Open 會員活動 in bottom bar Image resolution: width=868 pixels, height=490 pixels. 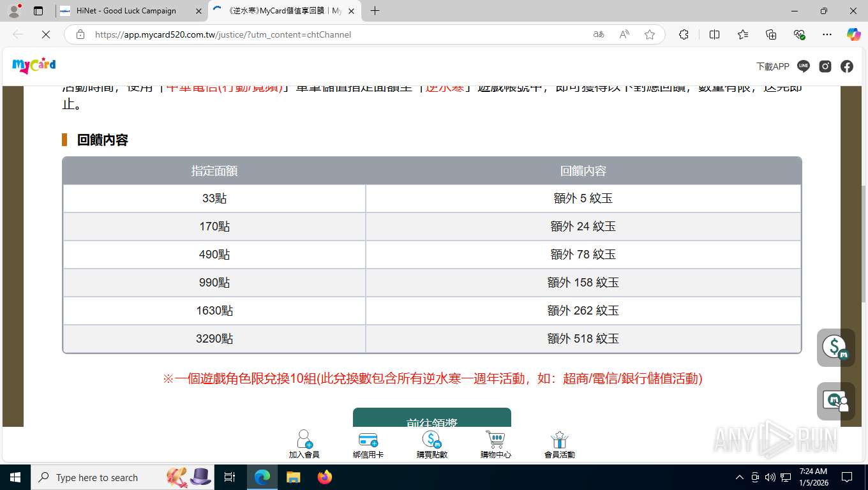pos(560,444)
